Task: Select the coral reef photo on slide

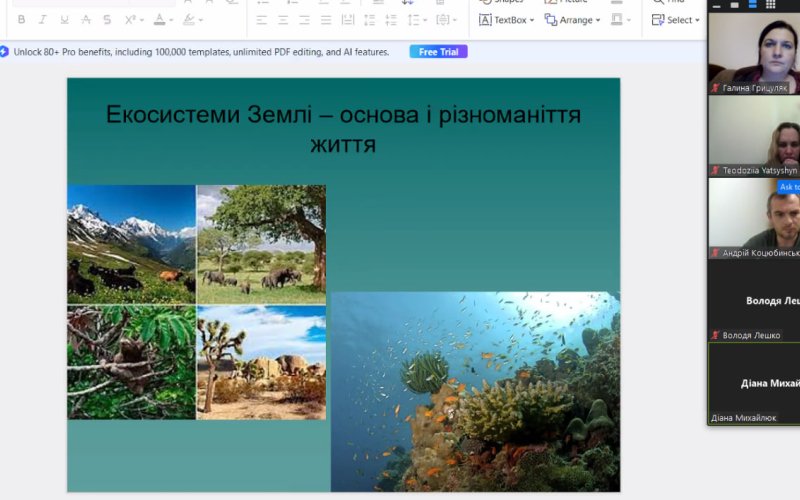Action: (476, 392)
